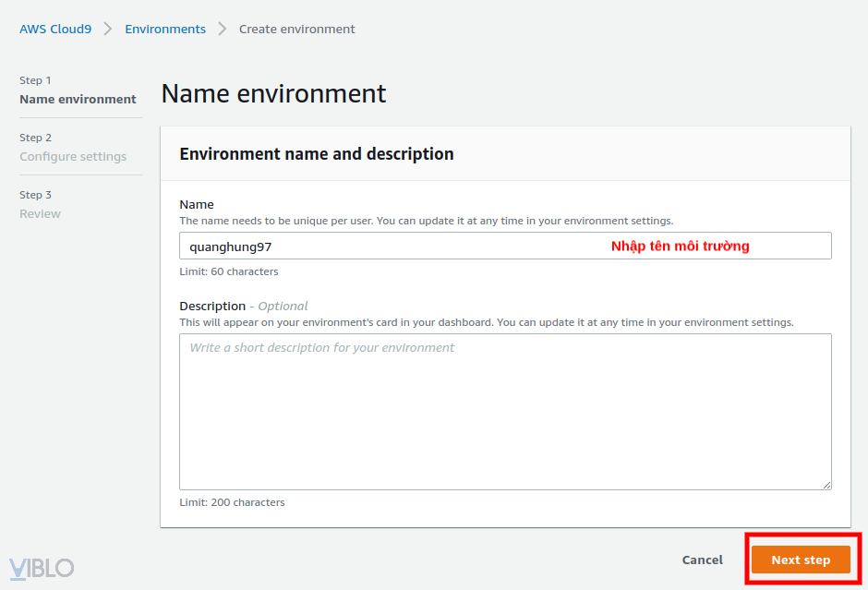Click the Create environment breadcrumb text
Viewport: 868px width, 590px height.
296,29
